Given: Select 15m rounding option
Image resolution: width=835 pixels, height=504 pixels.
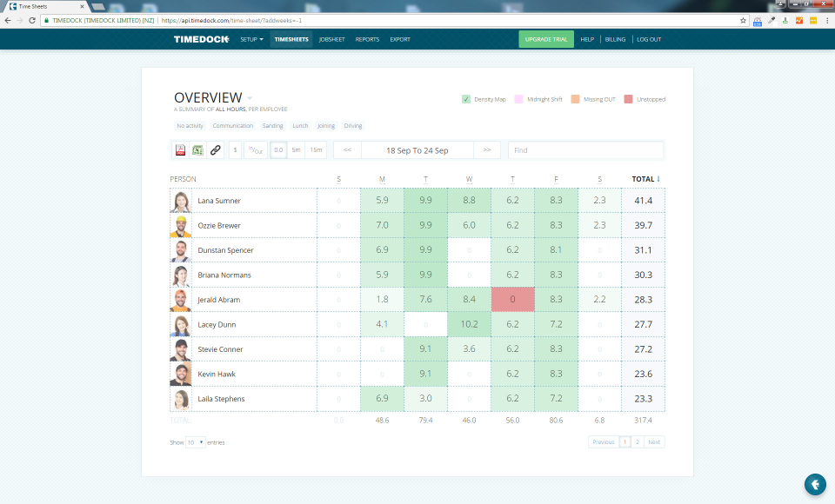Looking at the screenshot, I should tap(316, 150).
